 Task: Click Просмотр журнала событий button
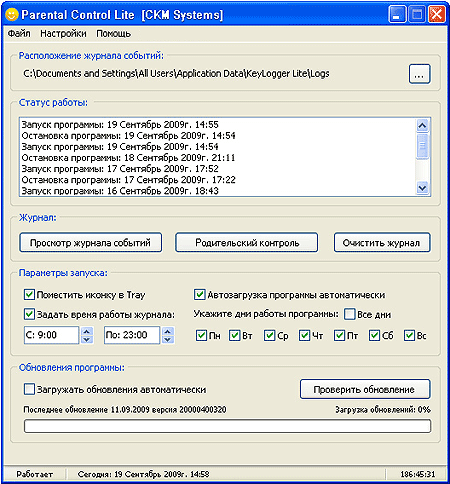pyautogui.click(x=91, y=242)
